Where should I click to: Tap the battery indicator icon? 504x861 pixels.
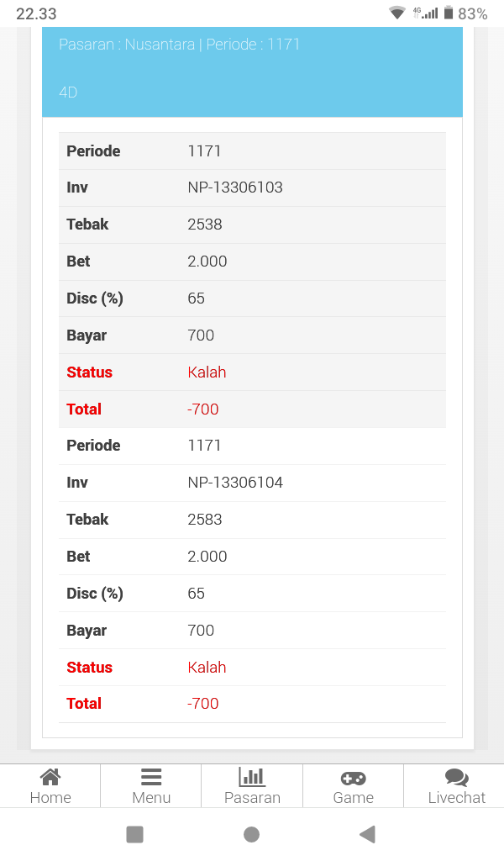pyautogui.click(x=449, y=13)
